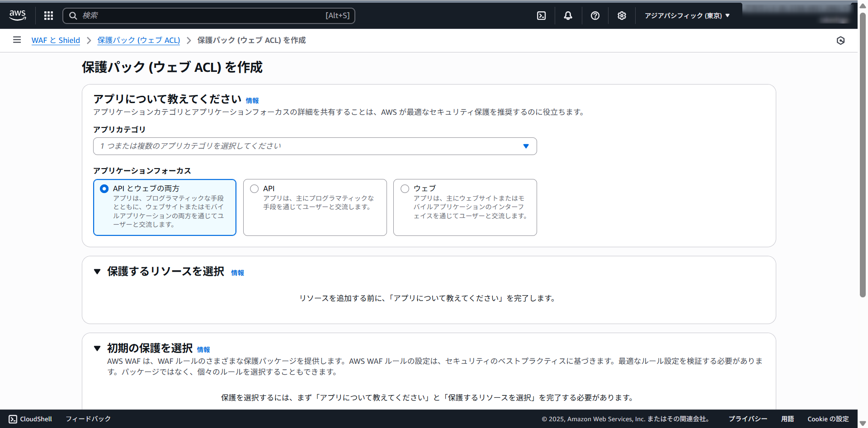Toggle the side navigation hamburger menu
The image size is (868, 428).
(x=17, y=40)
